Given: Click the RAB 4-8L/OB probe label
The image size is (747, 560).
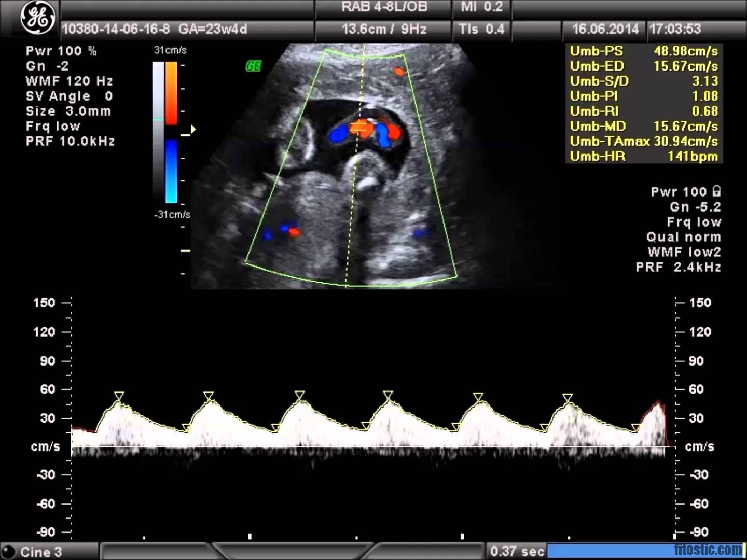Looking at the screenshot, I should (x=384, y=7).
